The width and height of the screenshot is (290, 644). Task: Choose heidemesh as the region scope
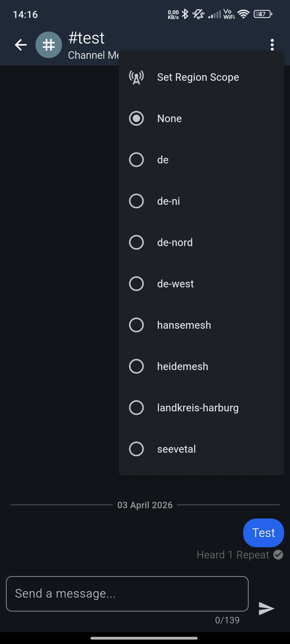point(136,366)
